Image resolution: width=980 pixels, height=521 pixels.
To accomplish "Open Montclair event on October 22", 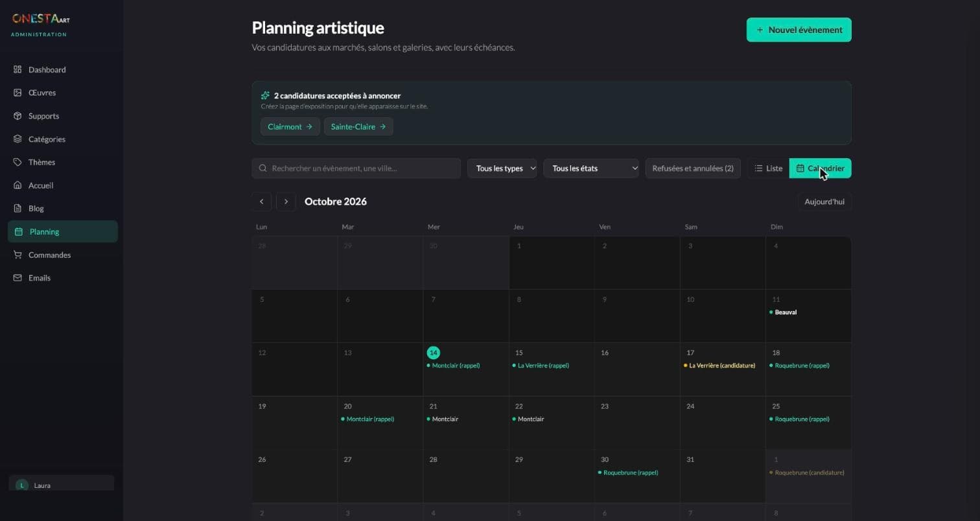I will pyautogui.click(x=528, y=419).
